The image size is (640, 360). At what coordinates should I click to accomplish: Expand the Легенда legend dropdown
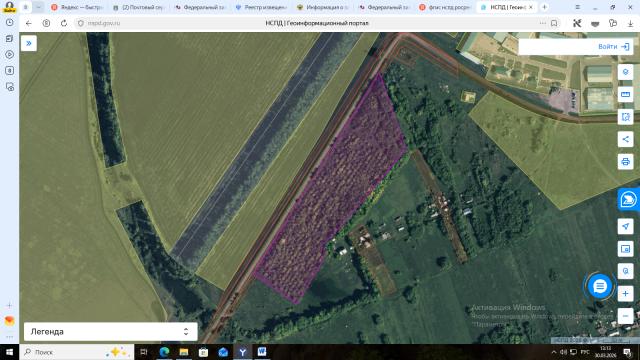click(111, 331)
